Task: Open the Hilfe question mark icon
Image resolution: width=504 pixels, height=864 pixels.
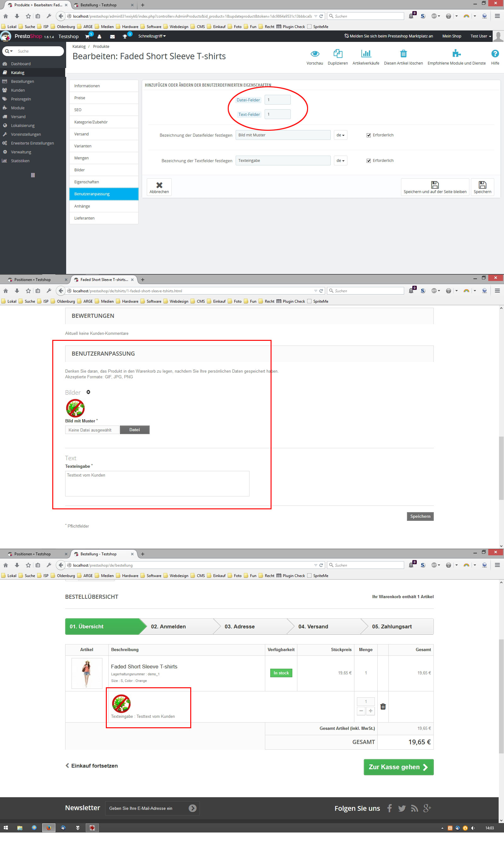Action: pyautogui.click(x=495, y=54)
